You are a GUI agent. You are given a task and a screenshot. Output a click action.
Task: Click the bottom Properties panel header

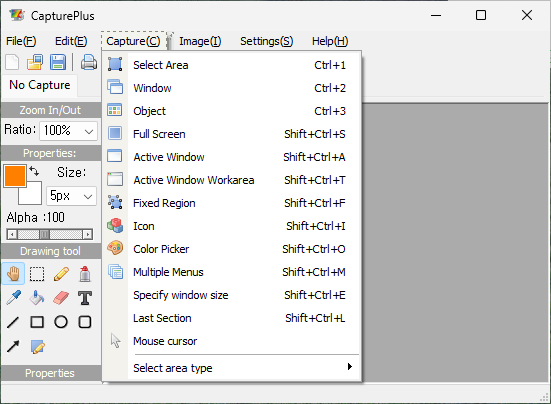[x=50, y=373]
